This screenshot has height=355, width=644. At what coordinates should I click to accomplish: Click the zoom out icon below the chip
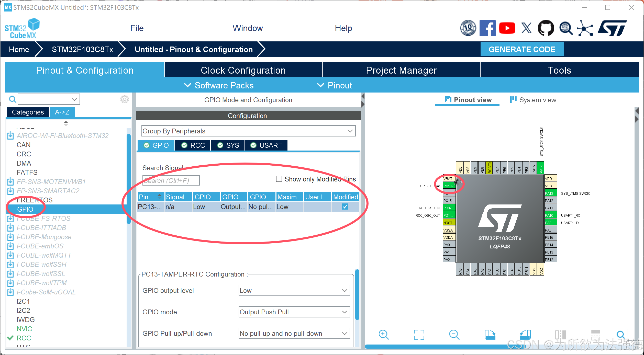click(x=454, y=335)
